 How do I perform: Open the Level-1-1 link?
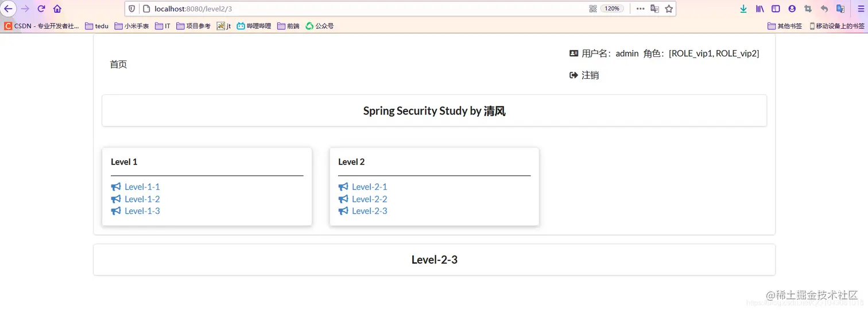[142, 187]
